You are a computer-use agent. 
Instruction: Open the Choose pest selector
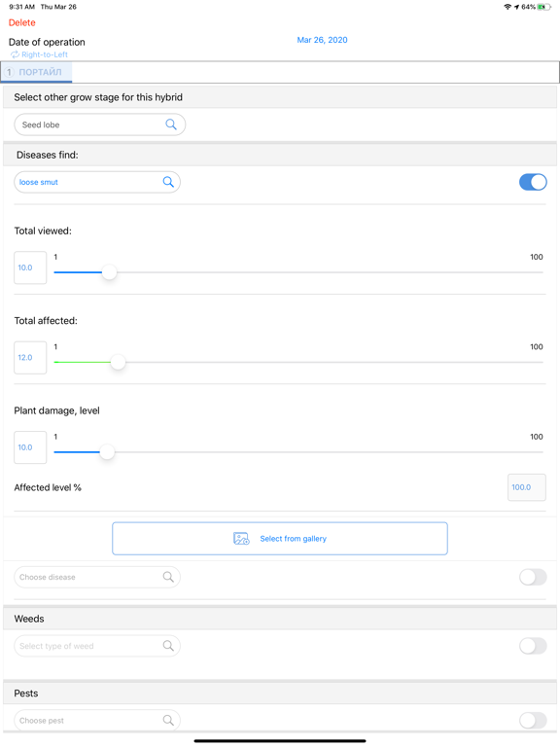click(x=97, y=720)
